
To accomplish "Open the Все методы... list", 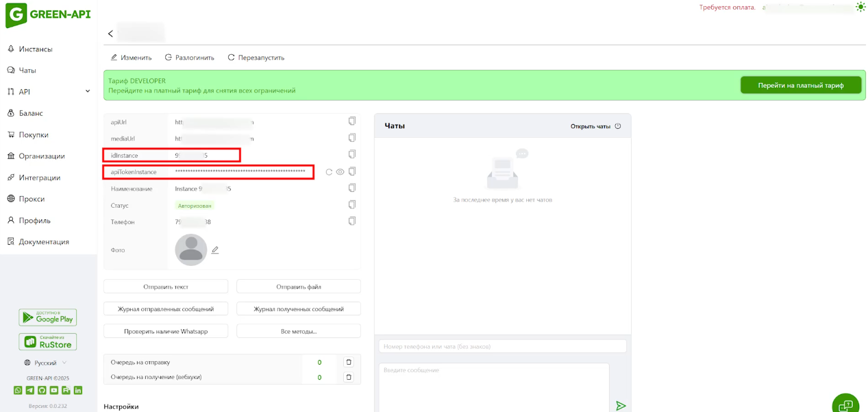I will point(298,331).
